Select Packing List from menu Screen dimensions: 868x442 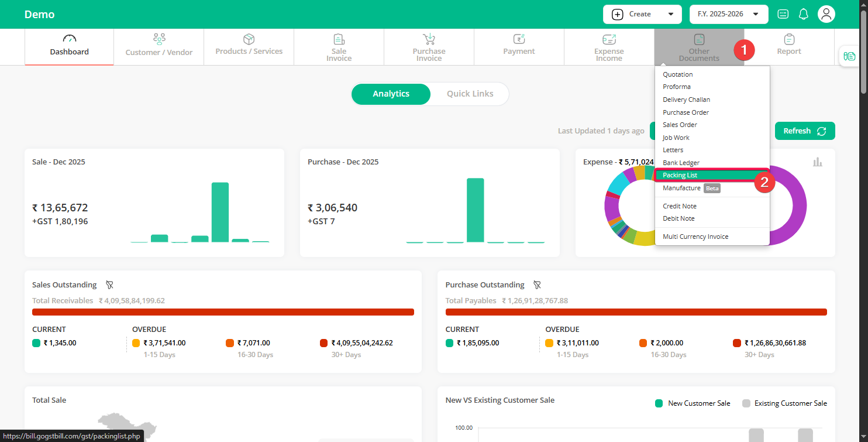(x=680, y=175)
